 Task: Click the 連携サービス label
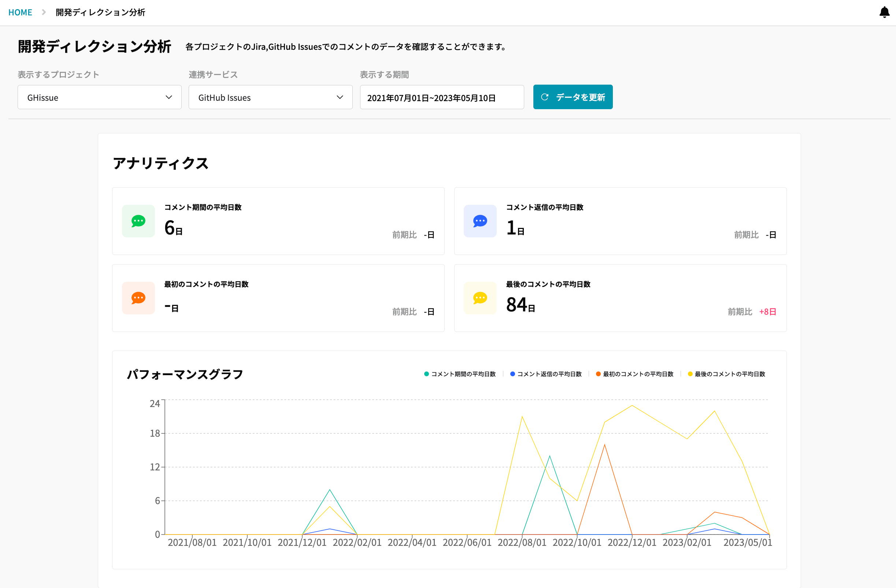pyautogui.click(x=213, y=74)
